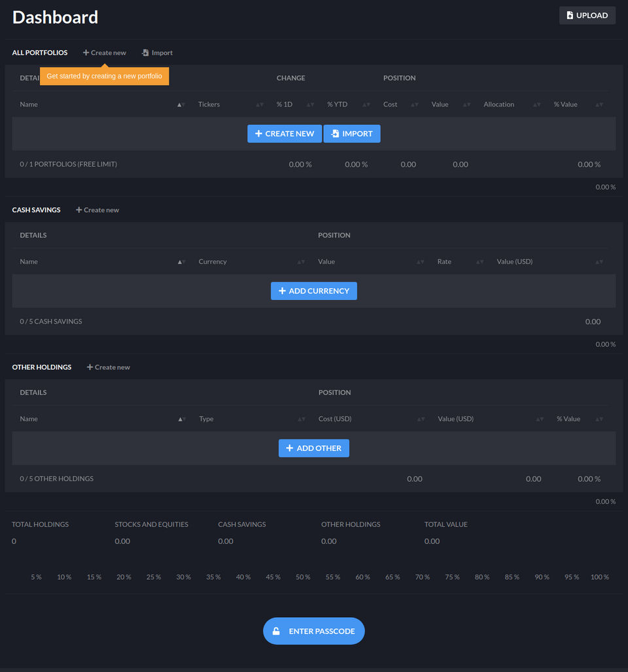This screenshot has width=628, height=672.
Task: Sort portfolios by Value arrows
Action: point(466,105)
